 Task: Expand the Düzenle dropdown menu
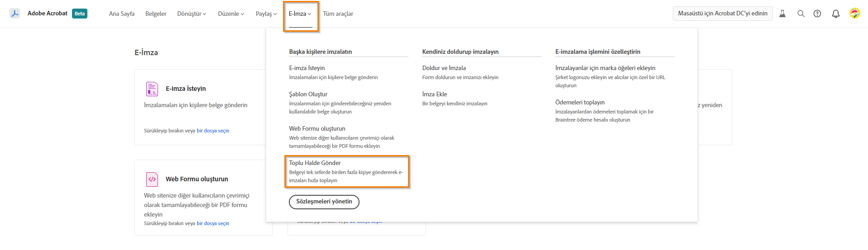pos(231,14)
